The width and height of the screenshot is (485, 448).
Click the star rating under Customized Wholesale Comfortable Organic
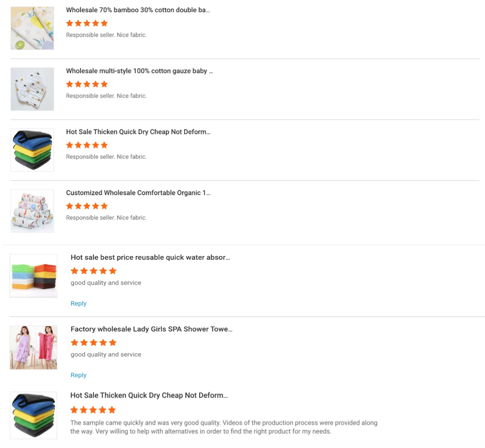pos(87,206)
